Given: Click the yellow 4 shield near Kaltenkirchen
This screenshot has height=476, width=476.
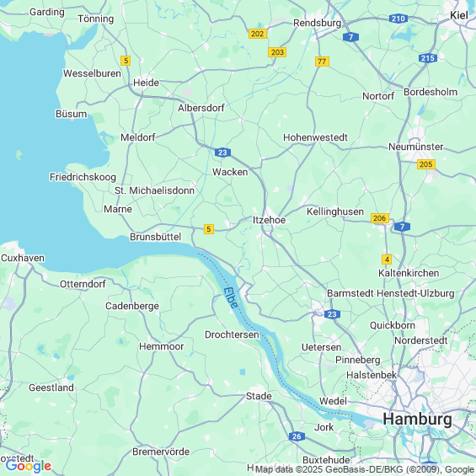Looking at the screenshot, I should point(387,259).
